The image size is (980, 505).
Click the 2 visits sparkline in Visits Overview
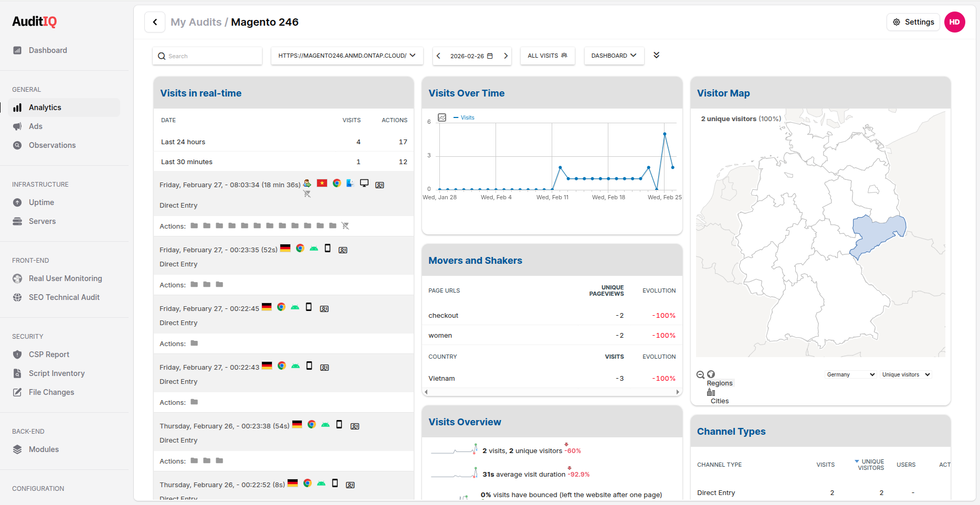tap(454, 450)
